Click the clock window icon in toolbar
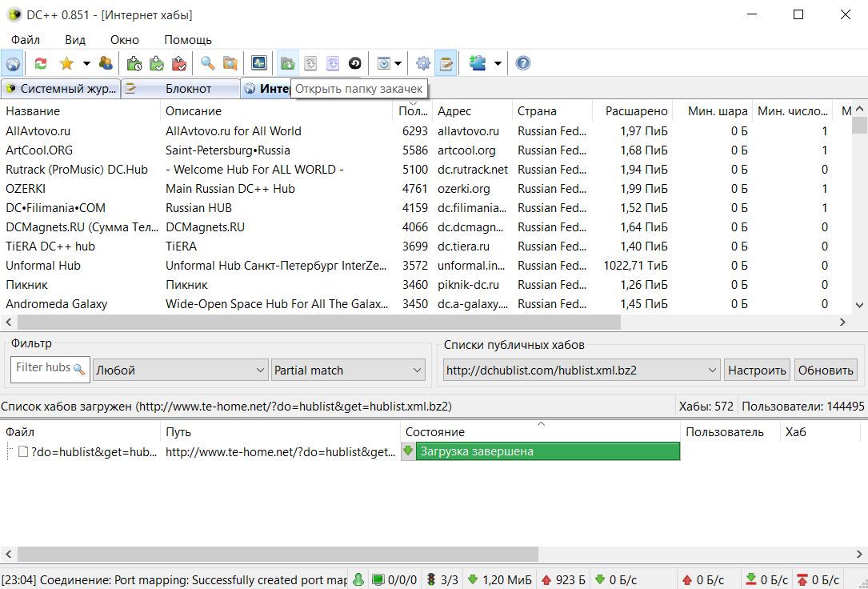Image resolution: width=868 pixels, height=589 pixels. pyautogui.click(x=384, y=64)
